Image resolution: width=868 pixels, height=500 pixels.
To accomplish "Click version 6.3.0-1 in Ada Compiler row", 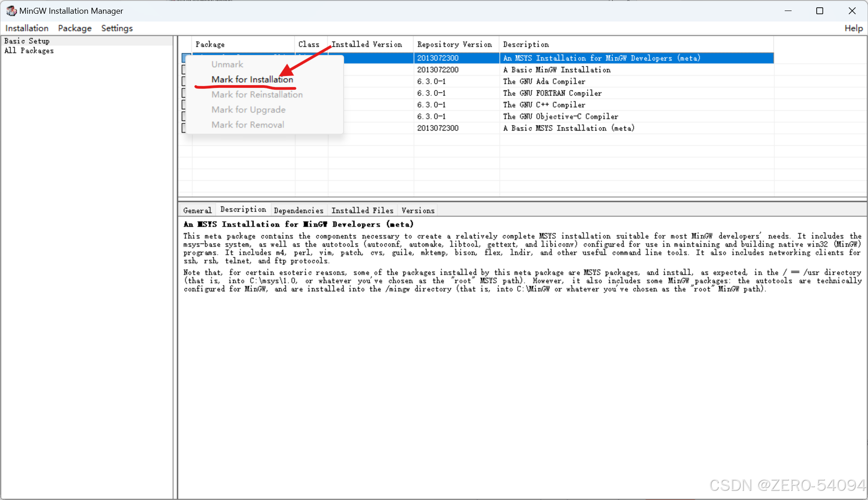I will 431,82.
